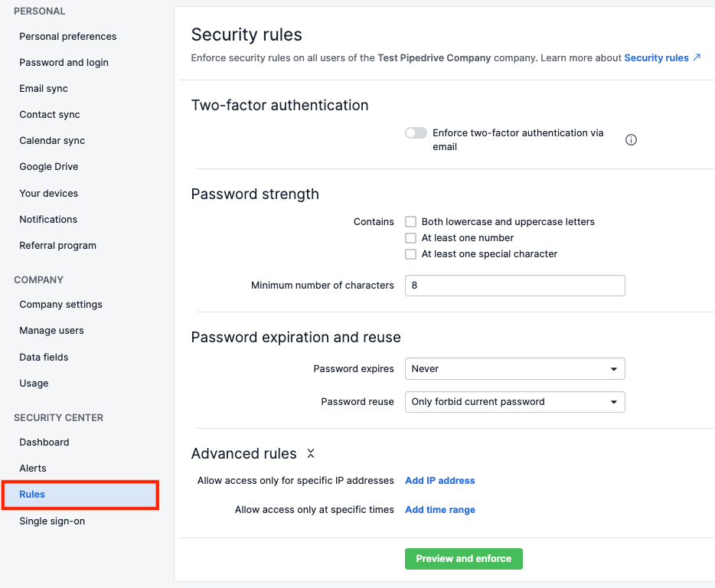Click Add time range link

(x=439, y=510)
